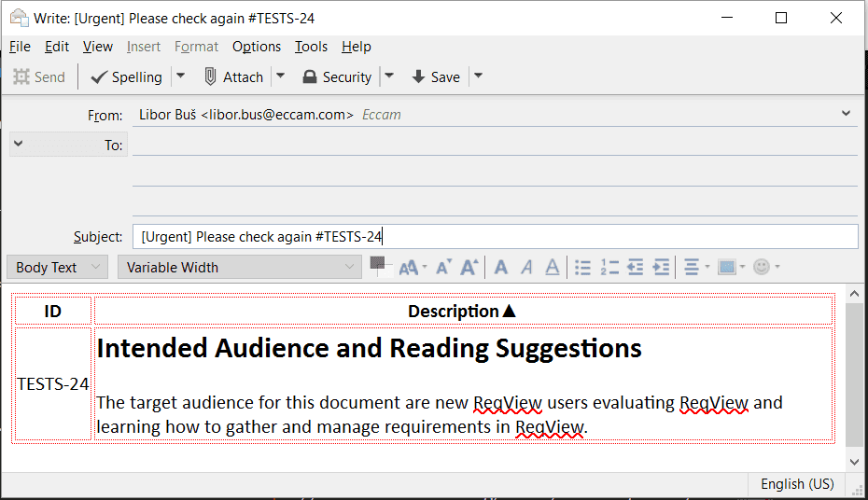Expand the From identity dropdown
868x500 pixels.
pos(846,114)
